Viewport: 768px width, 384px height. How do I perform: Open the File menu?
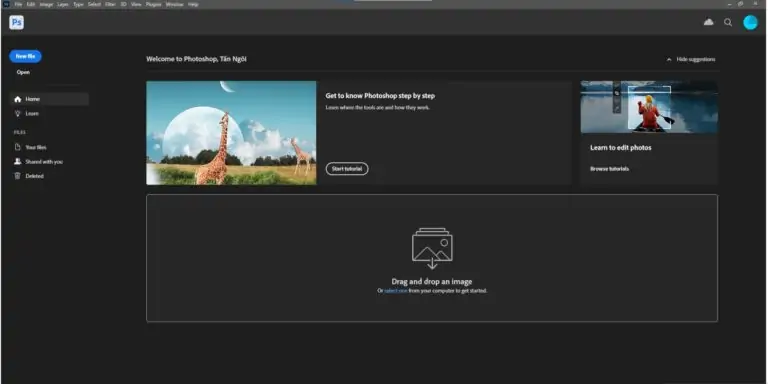(18, 4)
